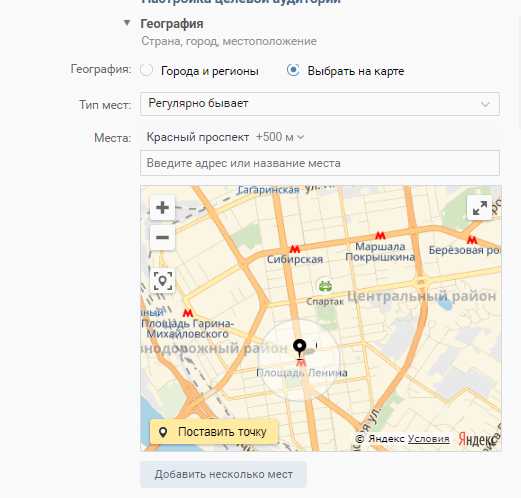521x498 pixels.
Task: Select the Выбрать на карте radio option
Action: 293,70
